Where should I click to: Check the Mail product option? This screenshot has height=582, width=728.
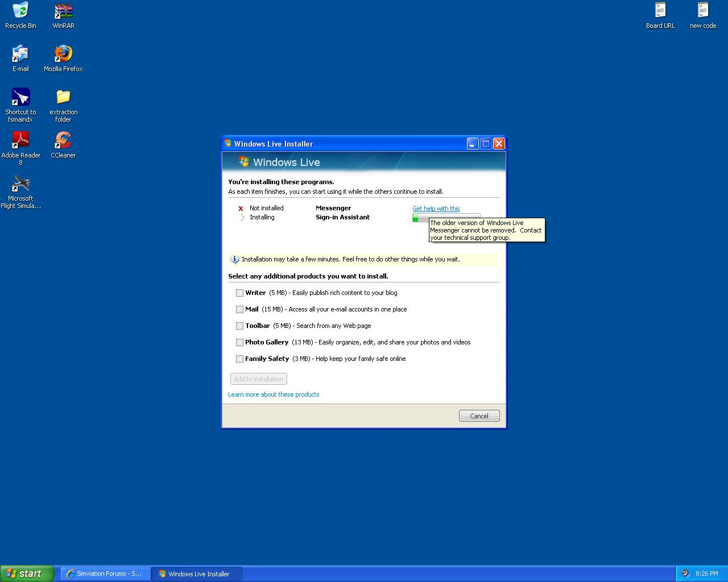click(x=239, y=310)
